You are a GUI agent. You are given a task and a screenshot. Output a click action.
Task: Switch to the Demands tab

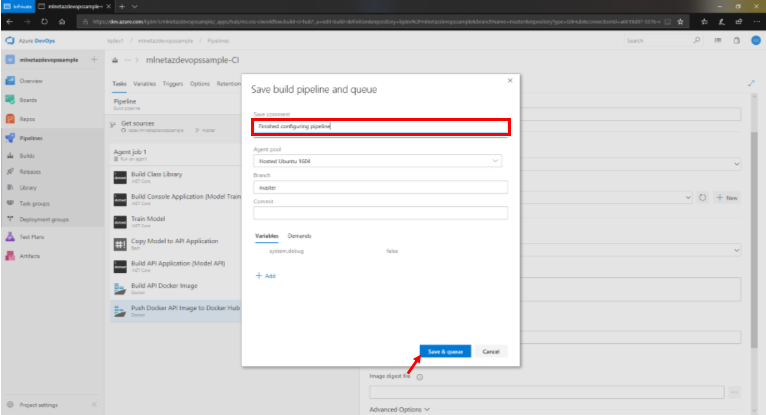(300, 234)
